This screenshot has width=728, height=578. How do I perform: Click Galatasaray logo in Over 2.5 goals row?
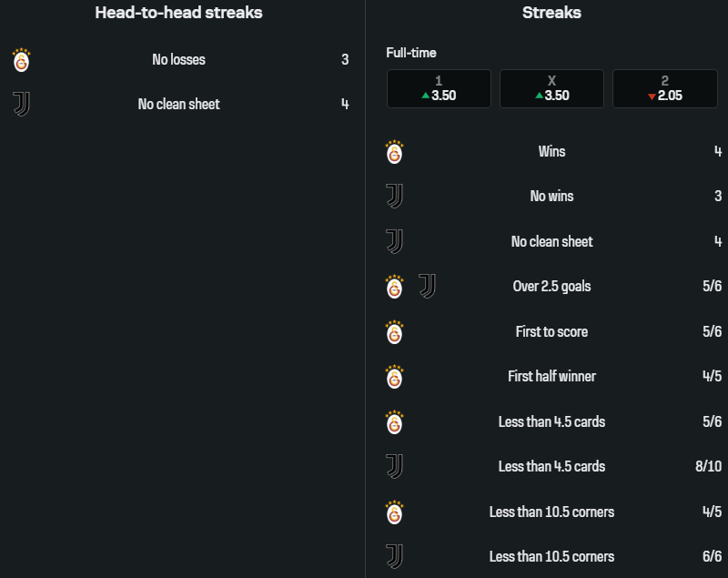click(x=394, y=286)
